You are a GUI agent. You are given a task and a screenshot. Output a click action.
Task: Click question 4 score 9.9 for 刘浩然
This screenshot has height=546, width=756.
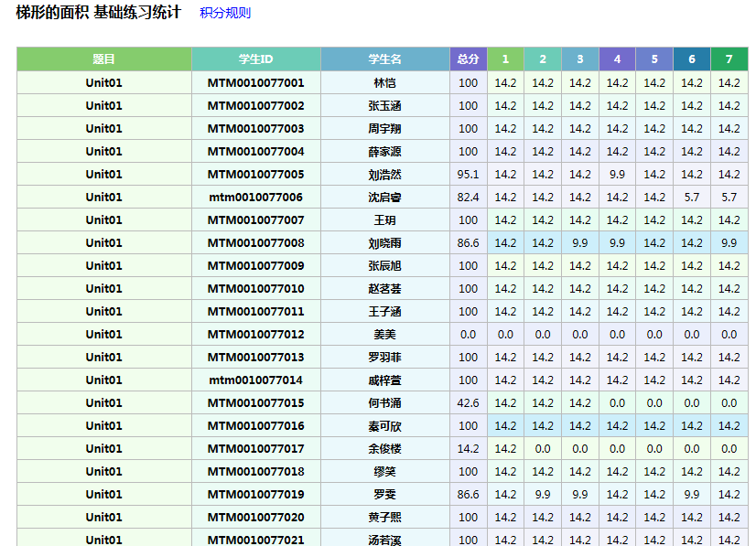[617, 175]
